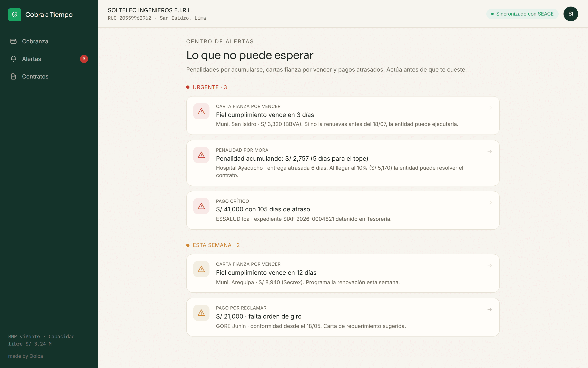Open arrow on Fiel cumplimiento 3 días card
Screen dimensions: 588x368
490,108
